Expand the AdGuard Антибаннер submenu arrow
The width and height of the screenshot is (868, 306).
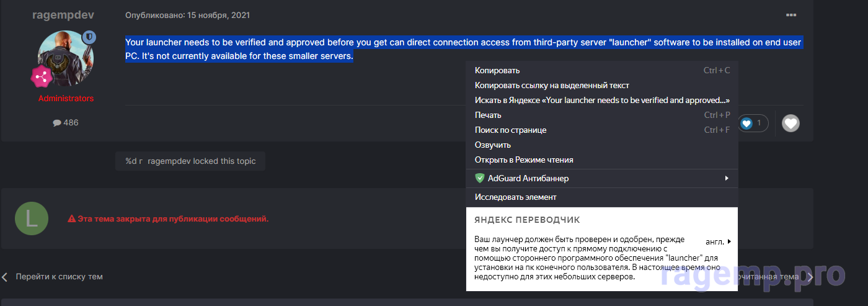[726, 179]
